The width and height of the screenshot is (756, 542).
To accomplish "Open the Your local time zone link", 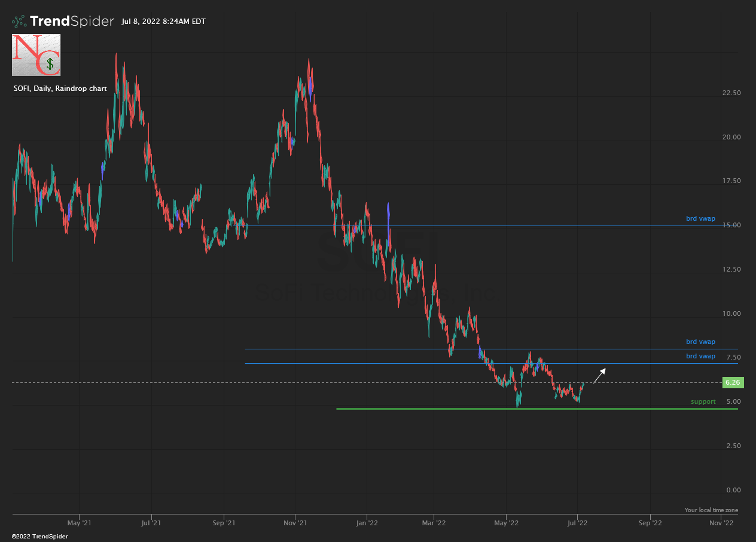I will tap(711, 510).
